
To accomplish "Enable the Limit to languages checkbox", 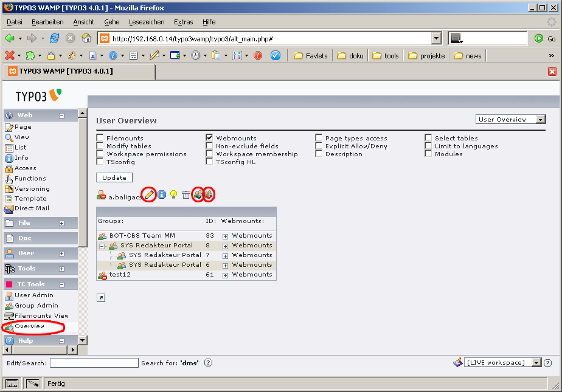I will pyautogui.click(x=428, y=146).
